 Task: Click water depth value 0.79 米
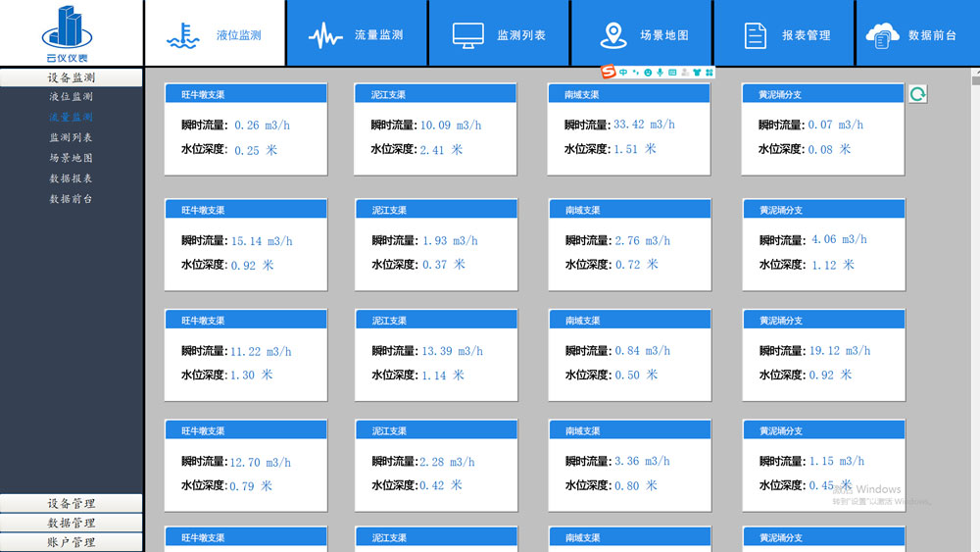[251, 486]
